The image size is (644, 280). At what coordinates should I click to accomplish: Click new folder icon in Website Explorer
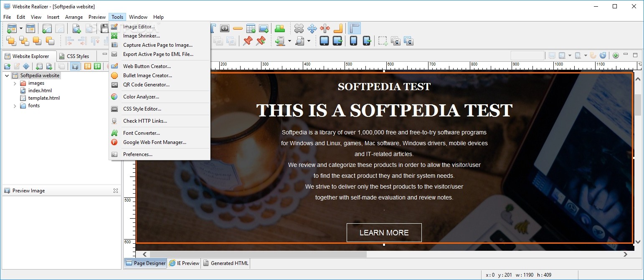pyautogui.click(x=7, y=66)
